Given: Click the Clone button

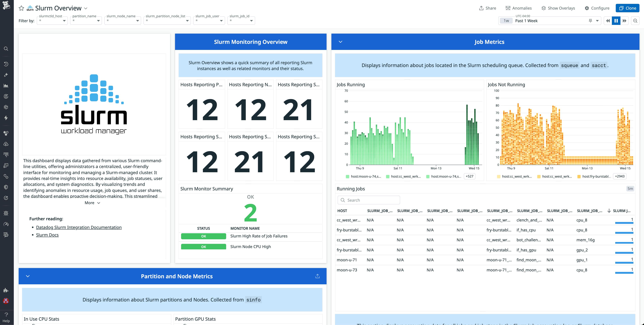Looking at the screenshot, I should pos(628,8).
